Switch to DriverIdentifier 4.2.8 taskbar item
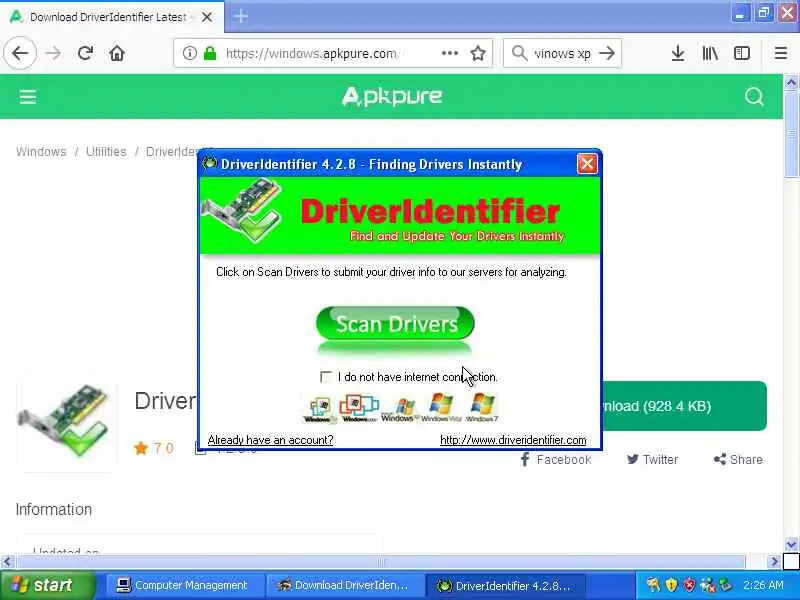800x600 pixels. click(505, 585)
